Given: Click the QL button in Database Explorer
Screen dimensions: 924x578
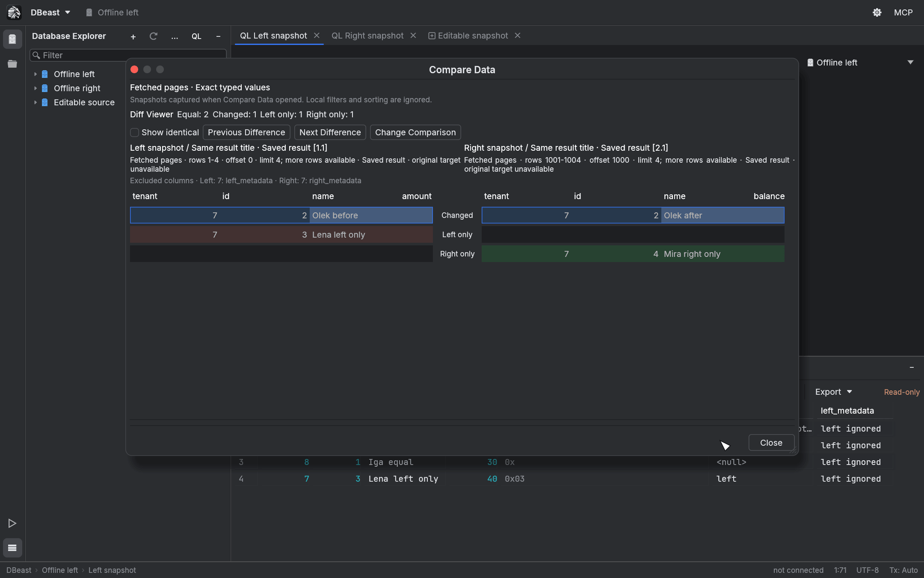Looking at the screenshot, I should click(x=196, y=36).
